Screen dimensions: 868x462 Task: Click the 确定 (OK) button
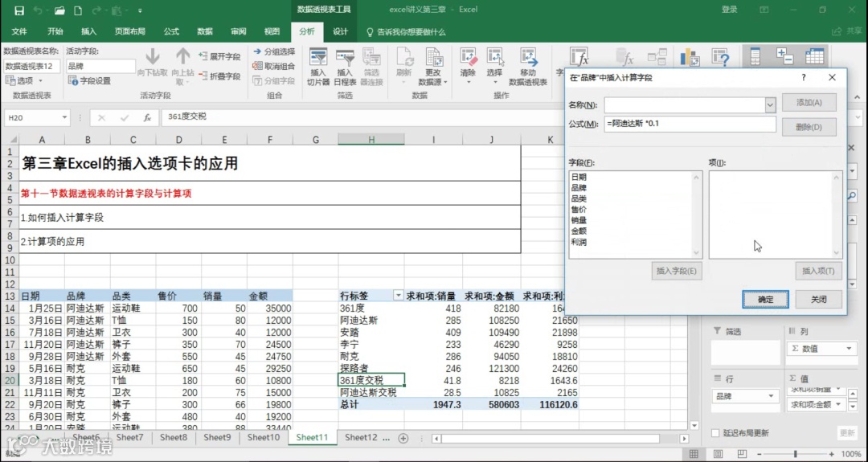pos(766,300)
